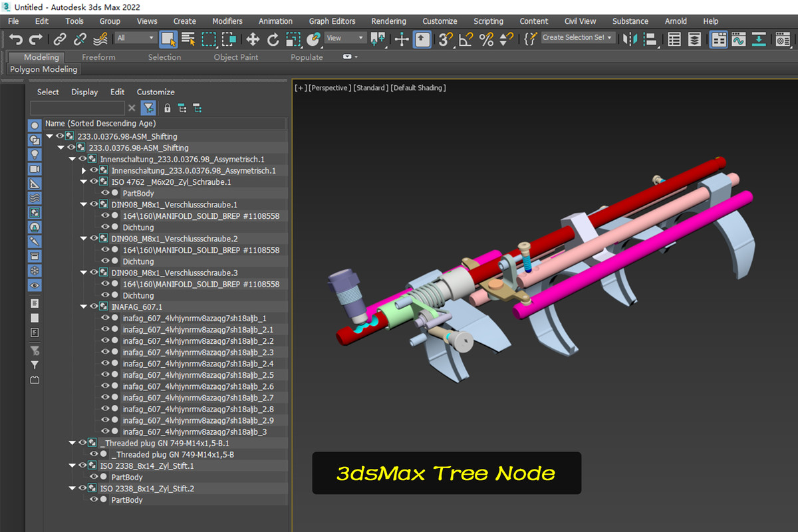Activate the Select and Rotate tool
Viewport: 798px width, 532px height.
click(x=273, y=39)
